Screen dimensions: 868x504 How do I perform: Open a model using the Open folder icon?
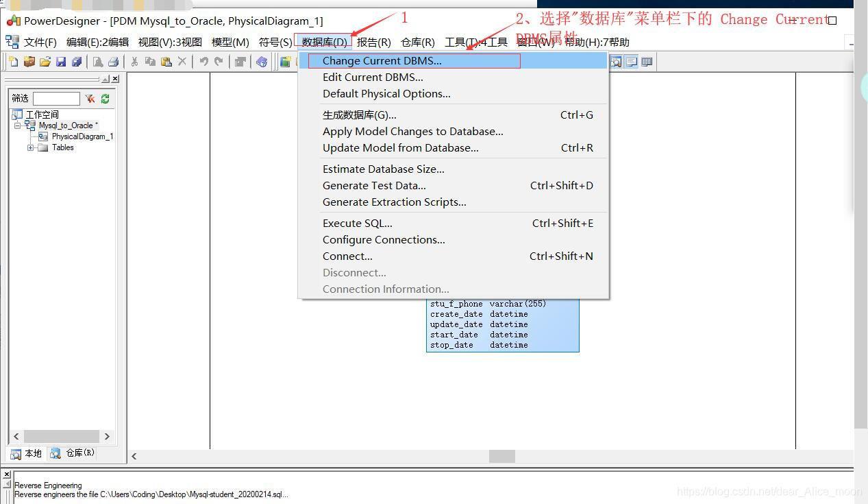click(x=45, y=61)
